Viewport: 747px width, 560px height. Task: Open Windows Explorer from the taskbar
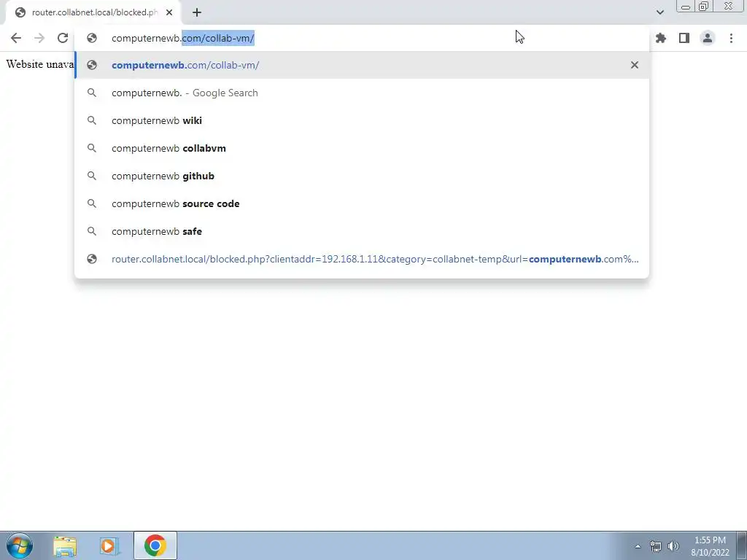(65, 545)
